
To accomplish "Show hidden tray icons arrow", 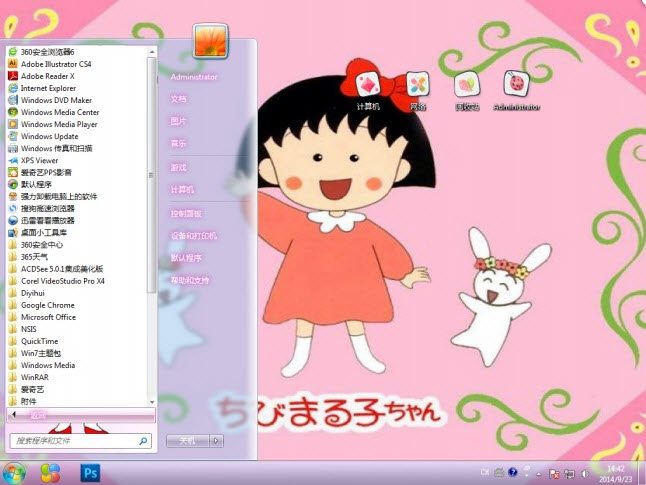I will pyautogui.click(x=538, y=474).
